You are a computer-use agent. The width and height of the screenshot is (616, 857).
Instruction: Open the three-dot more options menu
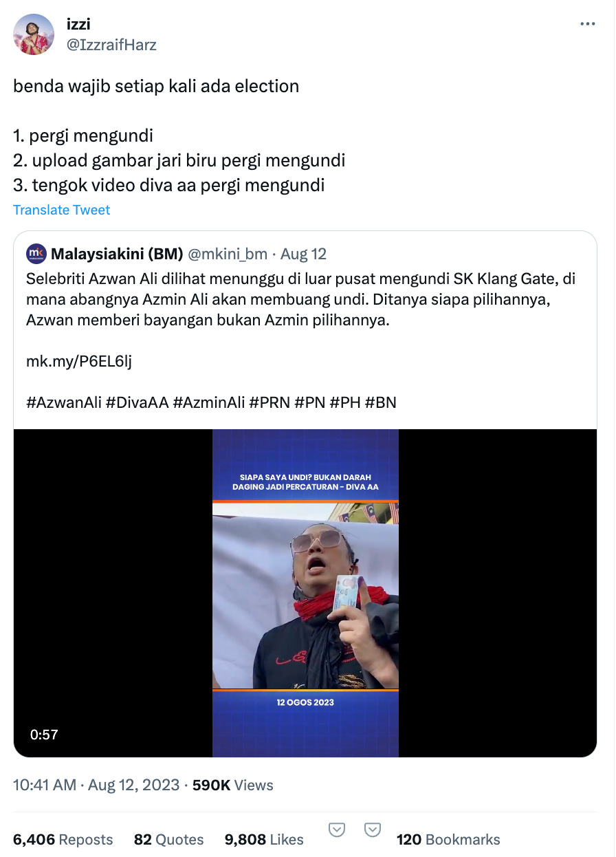point(588,24)
